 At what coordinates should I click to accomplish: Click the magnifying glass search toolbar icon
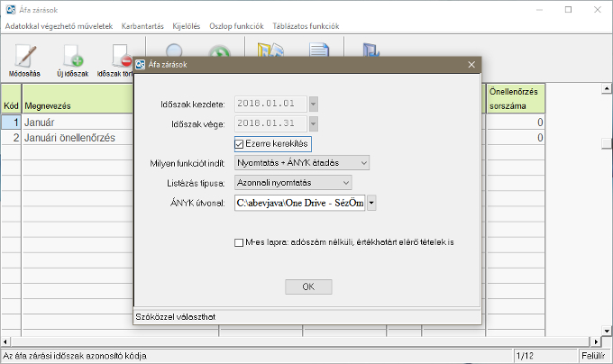175,50
